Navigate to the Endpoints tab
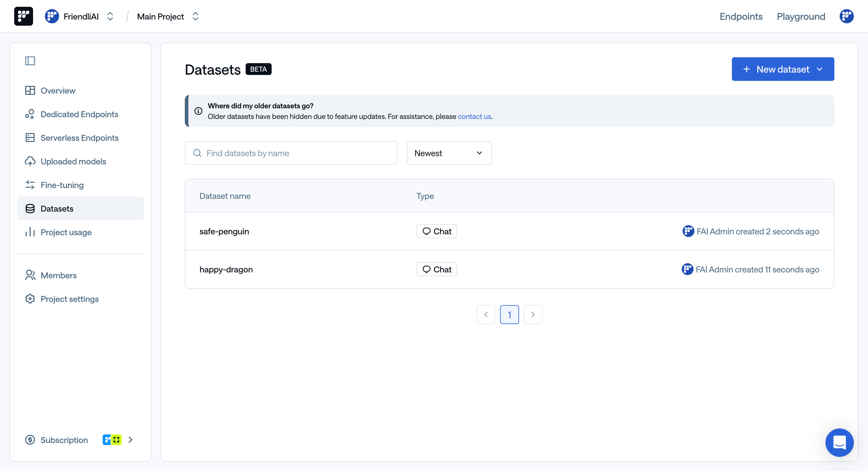 coord(741,16)
